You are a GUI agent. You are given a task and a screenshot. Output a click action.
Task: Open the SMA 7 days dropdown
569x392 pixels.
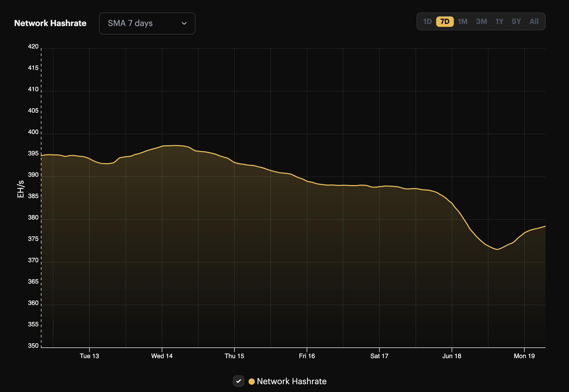pos(147,23)
